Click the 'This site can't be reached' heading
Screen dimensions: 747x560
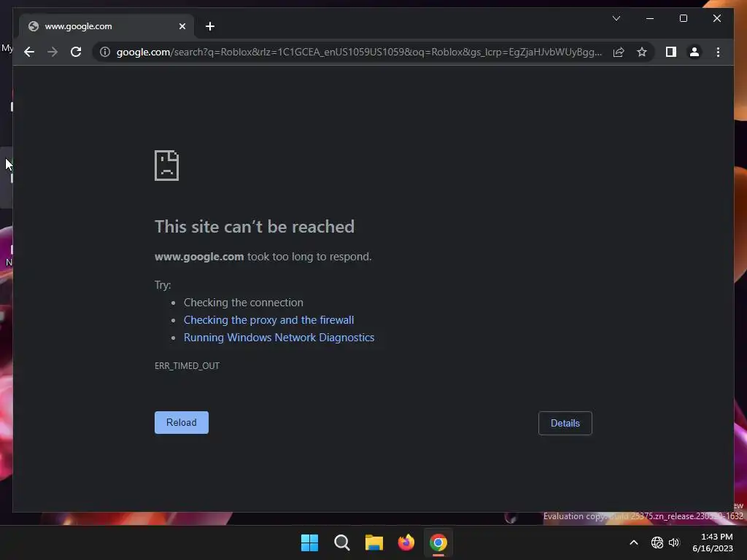click(x=255, y=227)
